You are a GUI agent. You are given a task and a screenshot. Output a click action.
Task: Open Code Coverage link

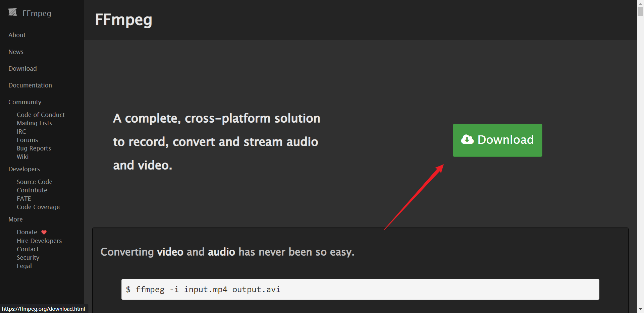(38, 207)
